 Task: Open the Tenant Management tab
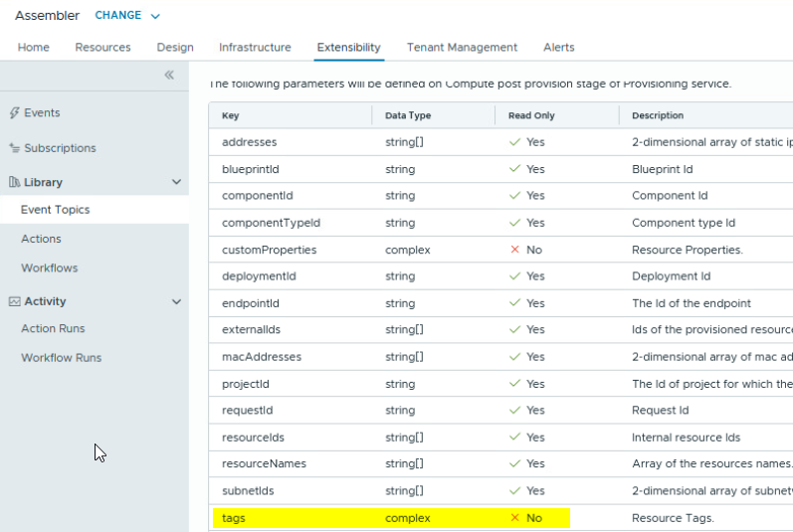pos(462,48)
